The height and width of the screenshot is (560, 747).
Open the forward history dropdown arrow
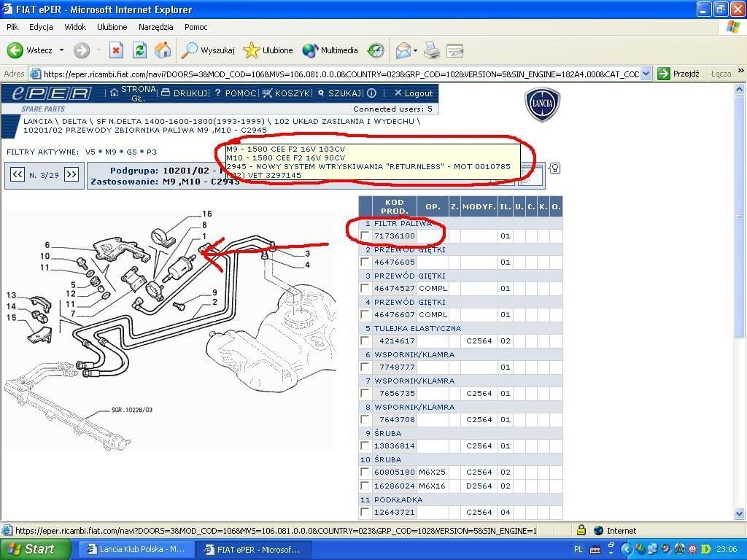[98, 50]
